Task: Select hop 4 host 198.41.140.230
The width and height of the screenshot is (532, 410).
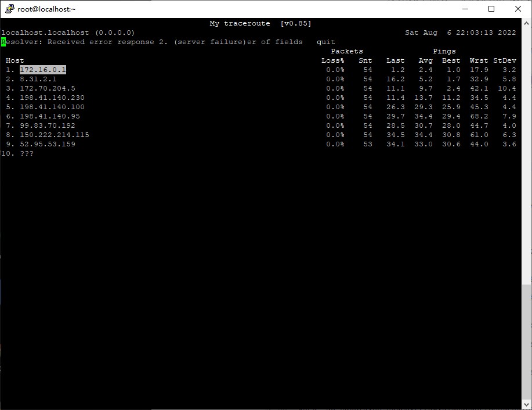Action: pyautogui.click(x=52, y=98)
